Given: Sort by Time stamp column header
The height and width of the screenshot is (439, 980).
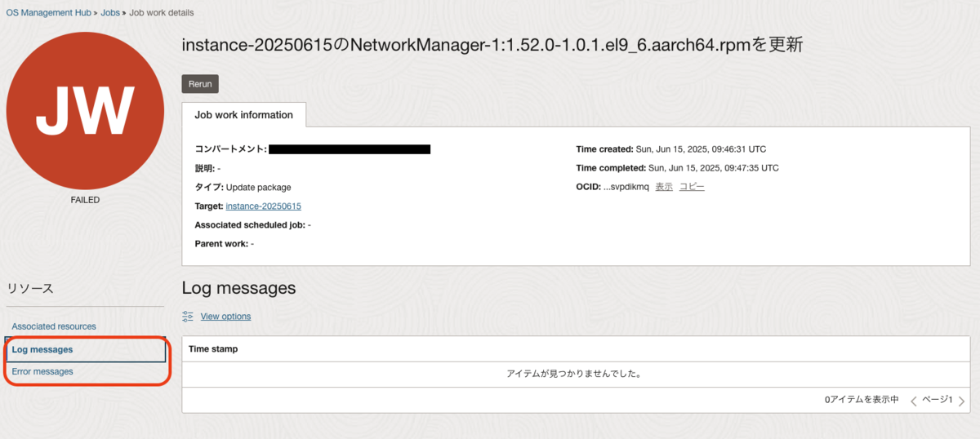Looking at the screenshot, I should tap(213, 349).
